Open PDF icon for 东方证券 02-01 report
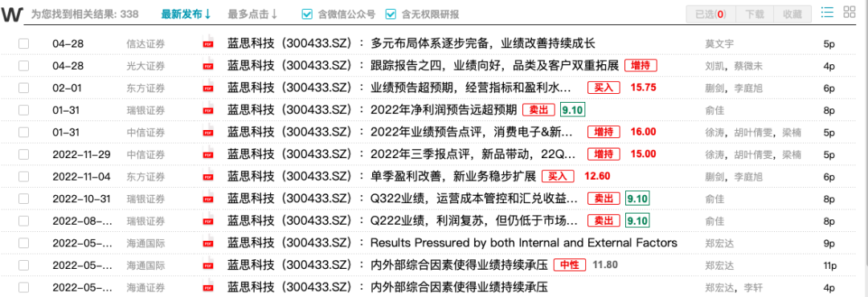The height and width of the screenshot is (297, 868). tap(208, 88)
